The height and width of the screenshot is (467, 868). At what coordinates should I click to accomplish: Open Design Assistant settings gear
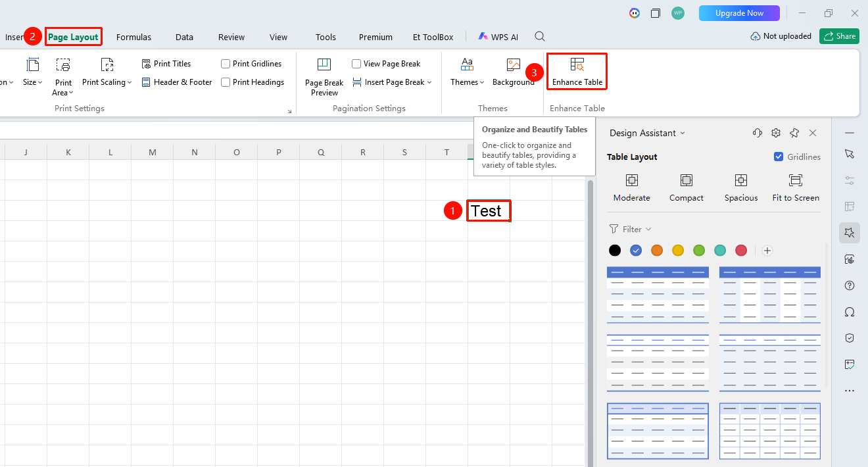click(776, 133)
